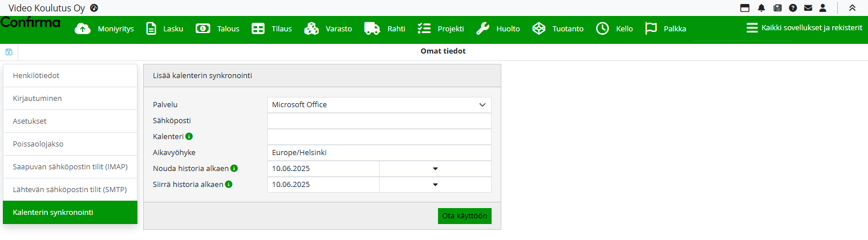
Task: Click the Sähköposti input field
Action: click(379, 121)
